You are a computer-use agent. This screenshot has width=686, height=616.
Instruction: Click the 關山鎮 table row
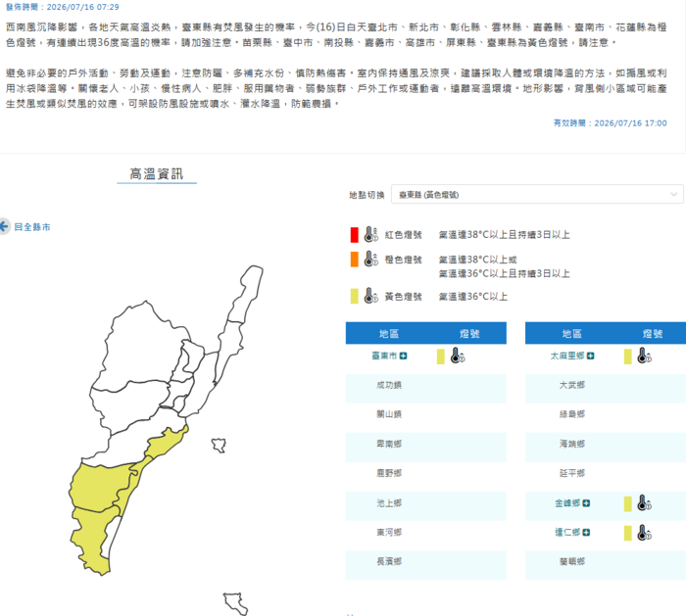pyautogui.click(x=426, y=417)
